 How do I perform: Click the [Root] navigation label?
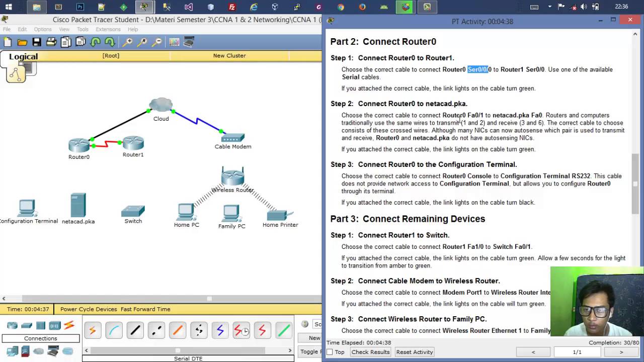(111, 56)
